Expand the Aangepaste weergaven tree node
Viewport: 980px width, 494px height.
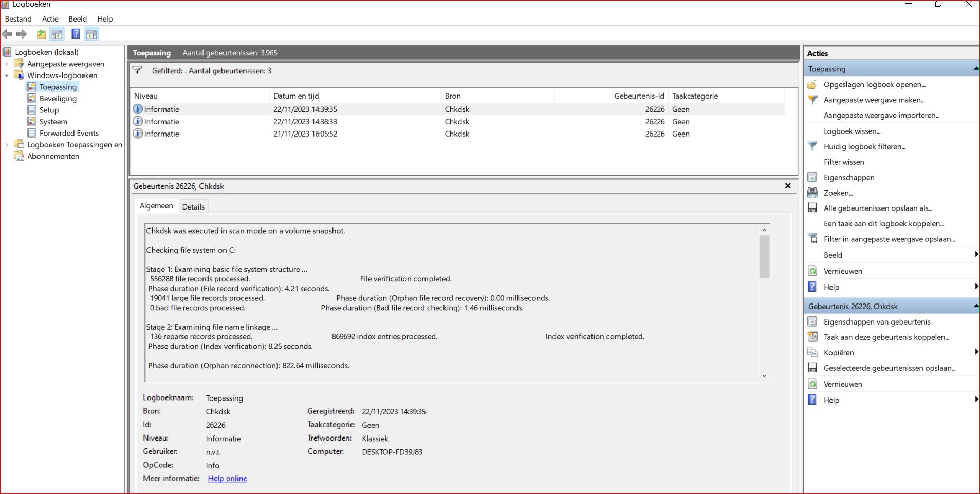pos(7,64)
